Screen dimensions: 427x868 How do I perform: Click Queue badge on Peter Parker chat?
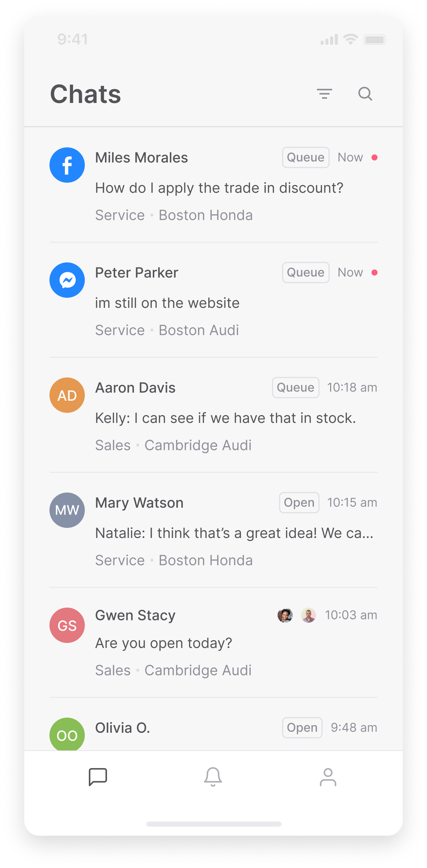pyautogui.click(x=306, y=272)
